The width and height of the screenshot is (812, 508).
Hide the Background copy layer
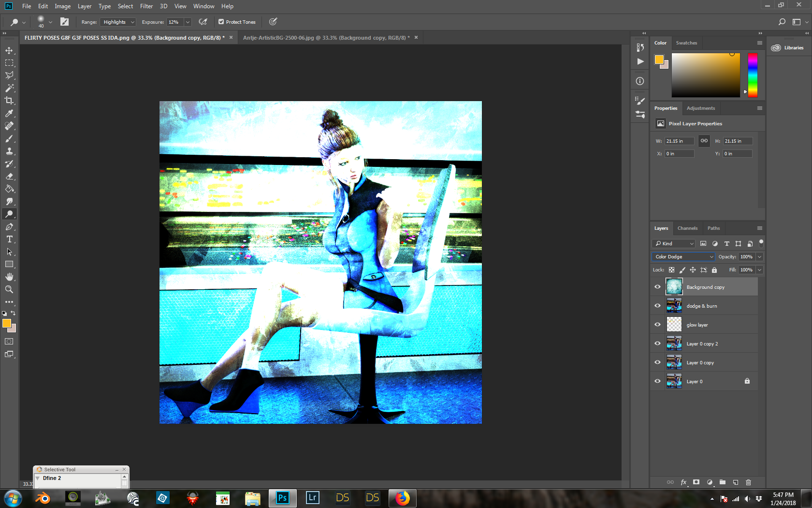pyautogui.click(x=657, y=287)
